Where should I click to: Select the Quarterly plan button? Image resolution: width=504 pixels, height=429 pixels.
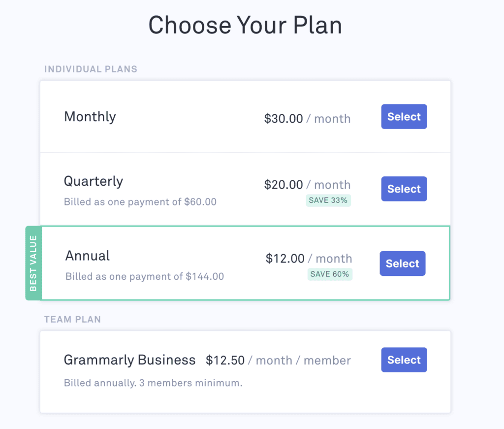(404, 189)
